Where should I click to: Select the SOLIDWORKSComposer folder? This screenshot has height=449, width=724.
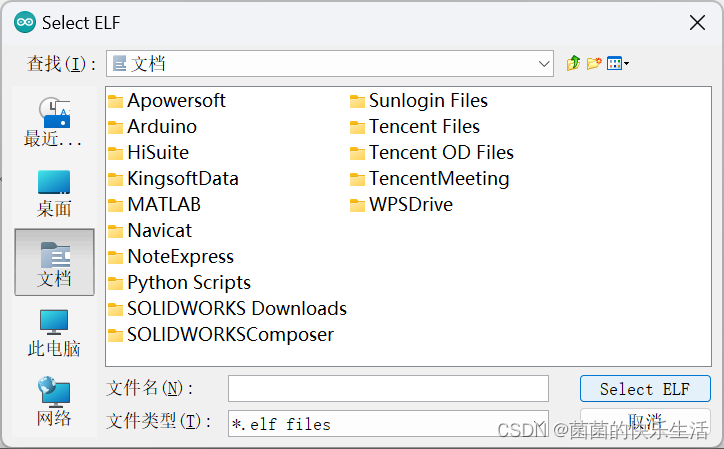tap(221, 334)
